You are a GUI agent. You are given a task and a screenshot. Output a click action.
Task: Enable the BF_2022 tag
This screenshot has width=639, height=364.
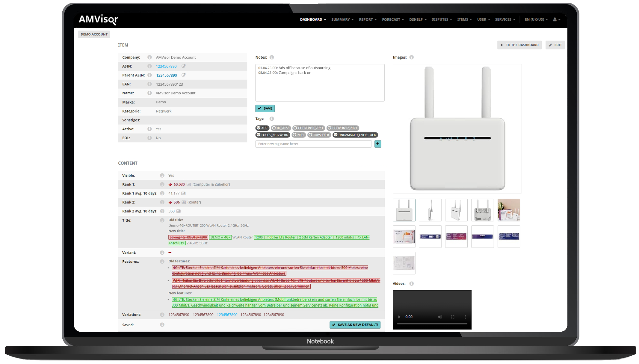pyautogui.click(x=280, y=128)
